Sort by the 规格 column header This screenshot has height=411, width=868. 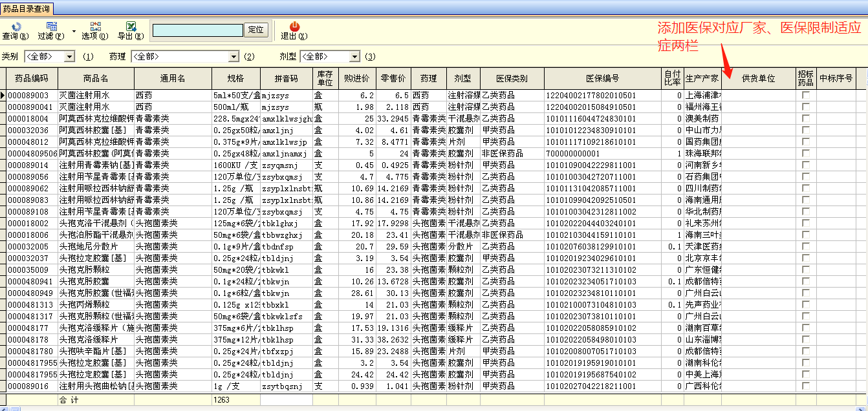pos(236,78)
